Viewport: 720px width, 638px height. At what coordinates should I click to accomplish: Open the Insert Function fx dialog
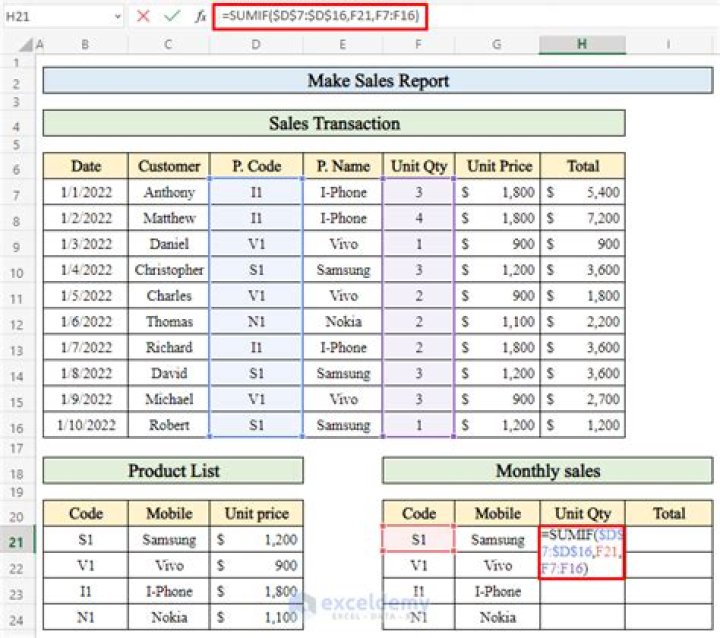pyautogui.click(x=200, y=16)
